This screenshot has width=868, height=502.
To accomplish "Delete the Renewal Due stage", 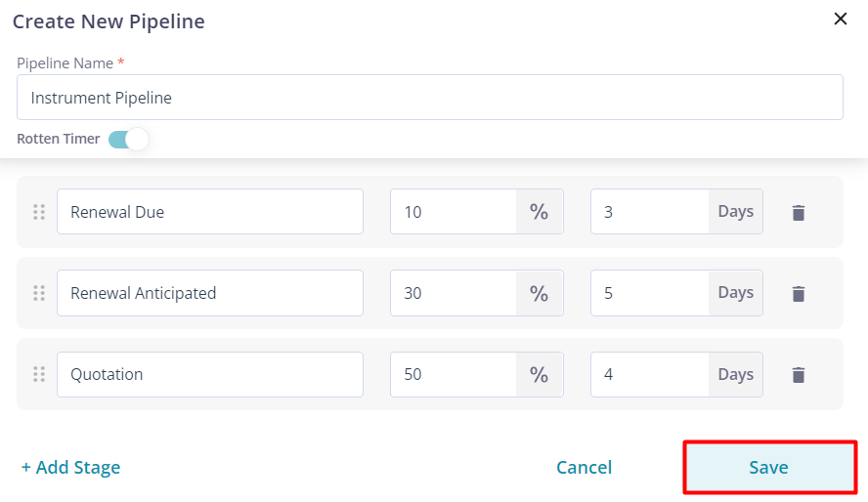I will (x=799, y=212).
